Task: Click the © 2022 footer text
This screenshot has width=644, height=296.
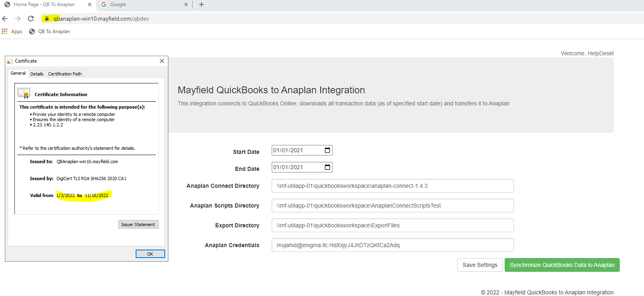Action: click(547, 292)
